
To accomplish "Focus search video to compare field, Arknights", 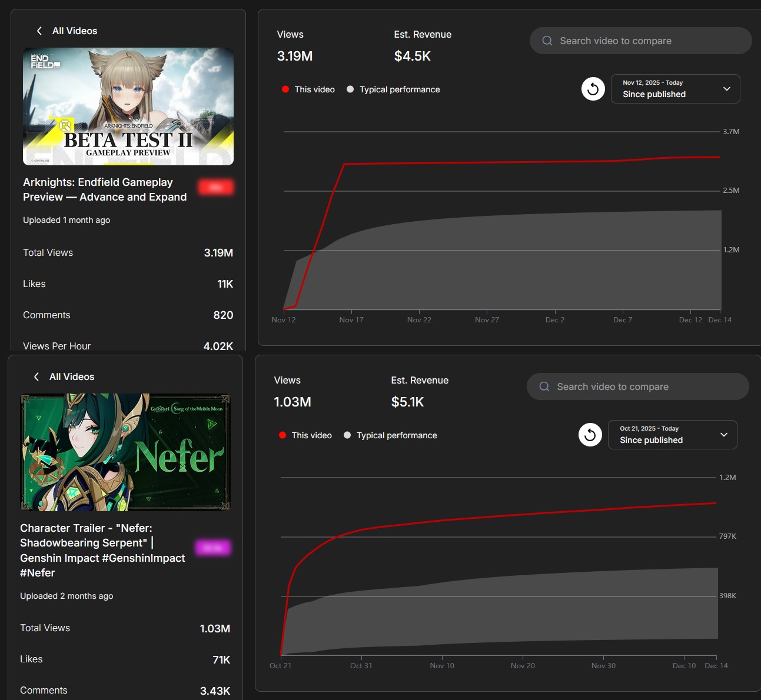I will [x=641, y=41].
